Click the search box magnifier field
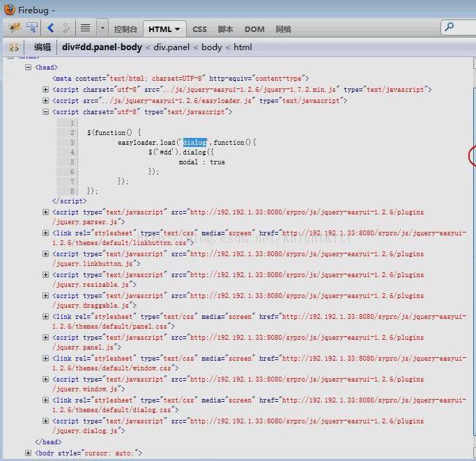The image size is (476, 461). click(459, 28)
